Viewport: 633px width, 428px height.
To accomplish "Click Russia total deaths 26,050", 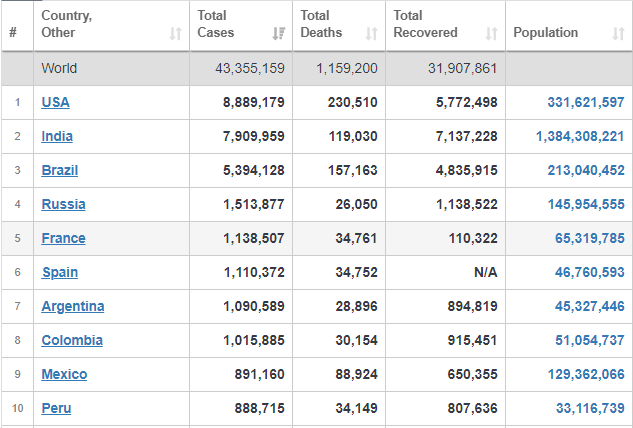I will (x=356, y=204).
